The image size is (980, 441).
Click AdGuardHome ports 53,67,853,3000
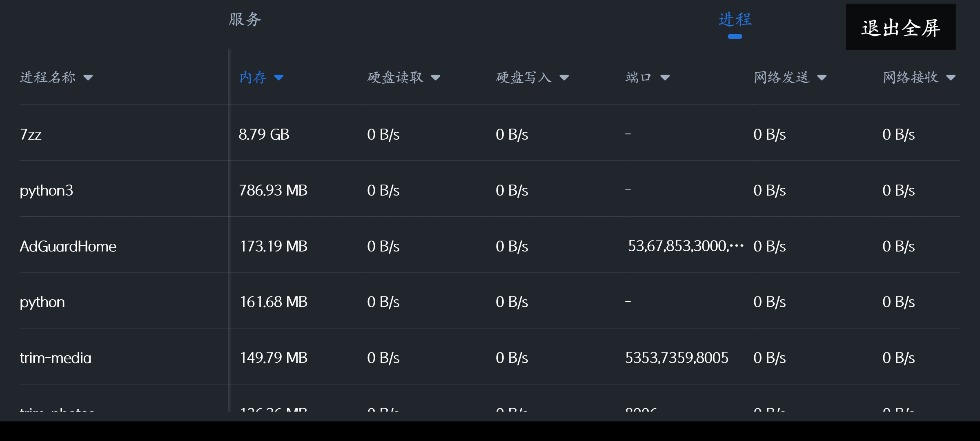pos(686,246)
